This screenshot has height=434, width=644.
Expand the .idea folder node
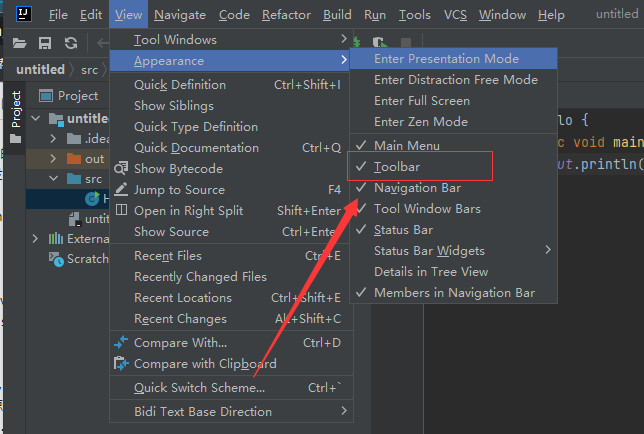click(53, 138)
